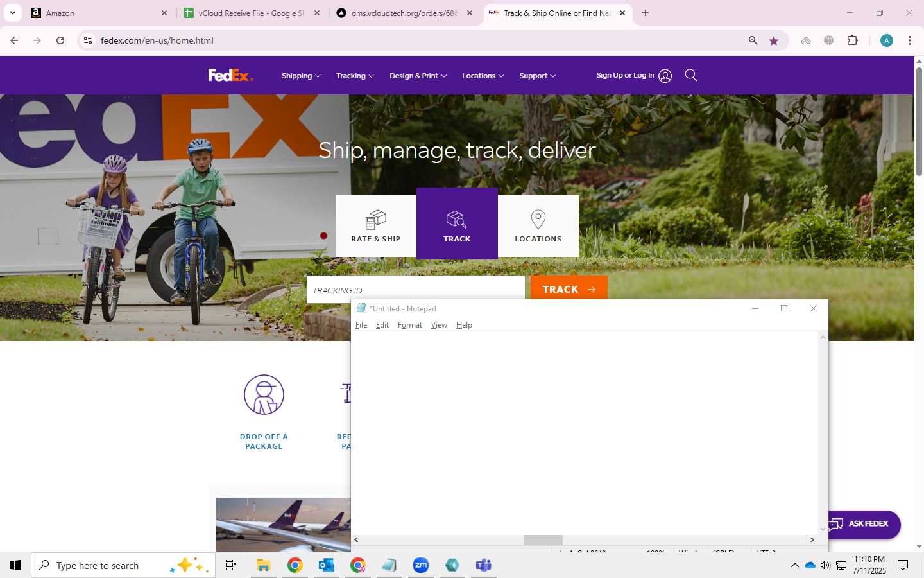Open the notification center icon
The width and height of the screenshot is (924, 578).
903,565
